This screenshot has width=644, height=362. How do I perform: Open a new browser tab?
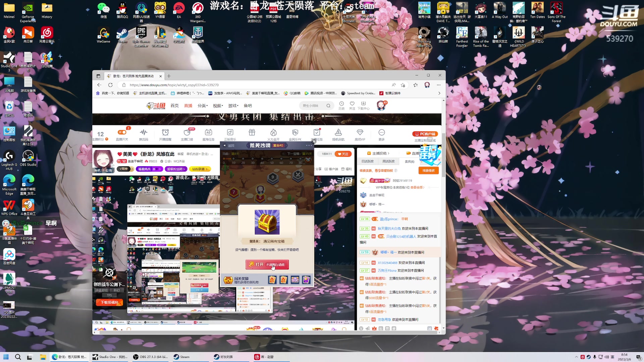pos(169,76)
